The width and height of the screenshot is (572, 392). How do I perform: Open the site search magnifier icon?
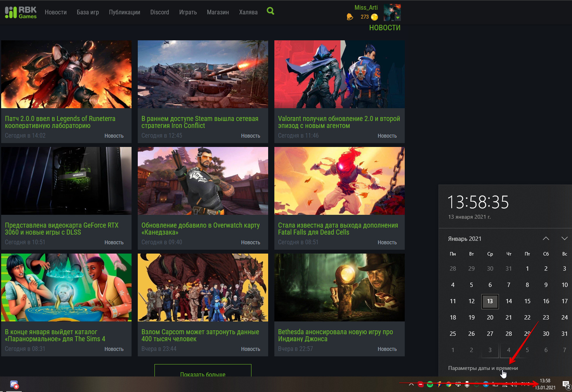270,11
